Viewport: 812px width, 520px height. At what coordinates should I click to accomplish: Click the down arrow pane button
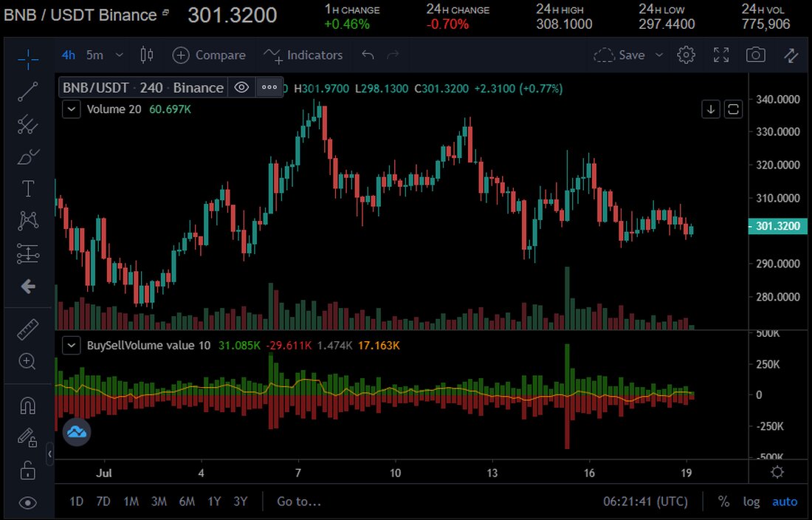point(711,109)
